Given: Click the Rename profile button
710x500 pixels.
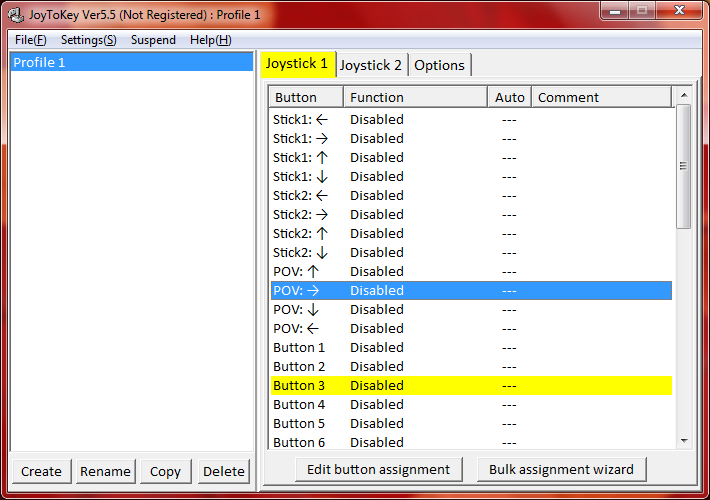Looking at the screenshot, I should coord(105,471).
